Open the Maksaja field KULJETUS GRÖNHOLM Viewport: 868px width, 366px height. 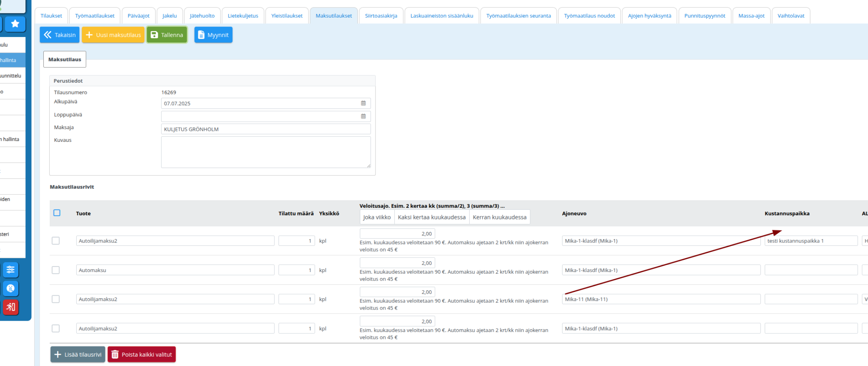click(266, 129)
